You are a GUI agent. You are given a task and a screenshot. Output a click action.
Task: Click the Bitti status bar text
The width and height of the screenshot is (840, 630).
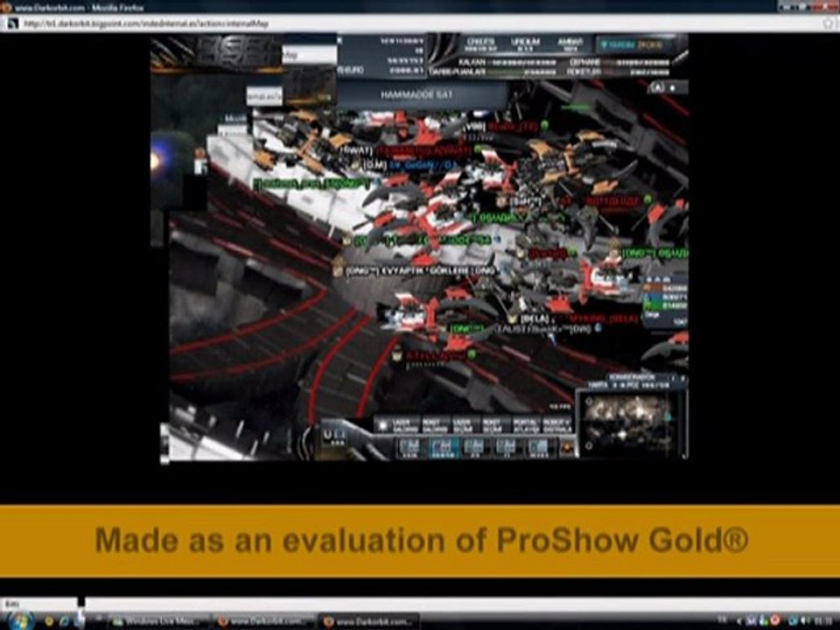11,604
